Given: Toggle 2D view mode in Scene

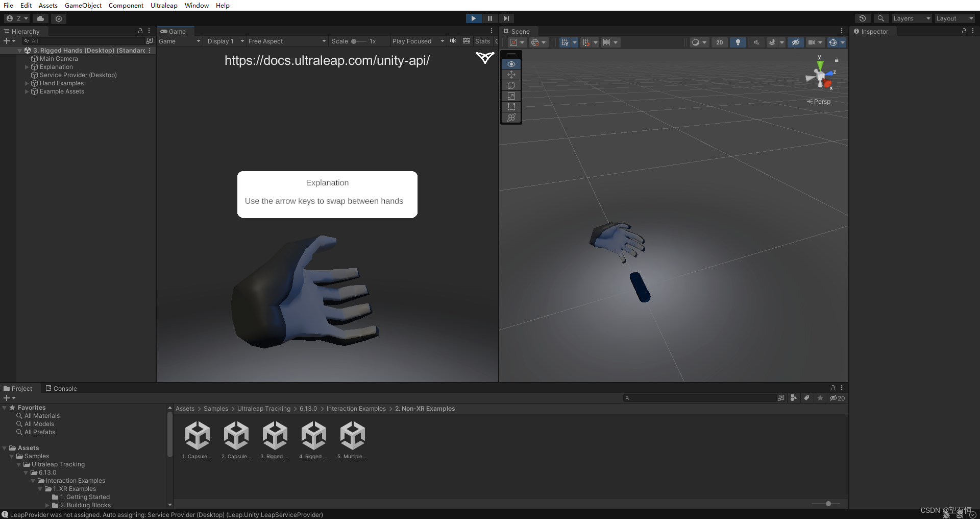Looking at the screenshot, I should pyautogui.click(x=720, y=42).
